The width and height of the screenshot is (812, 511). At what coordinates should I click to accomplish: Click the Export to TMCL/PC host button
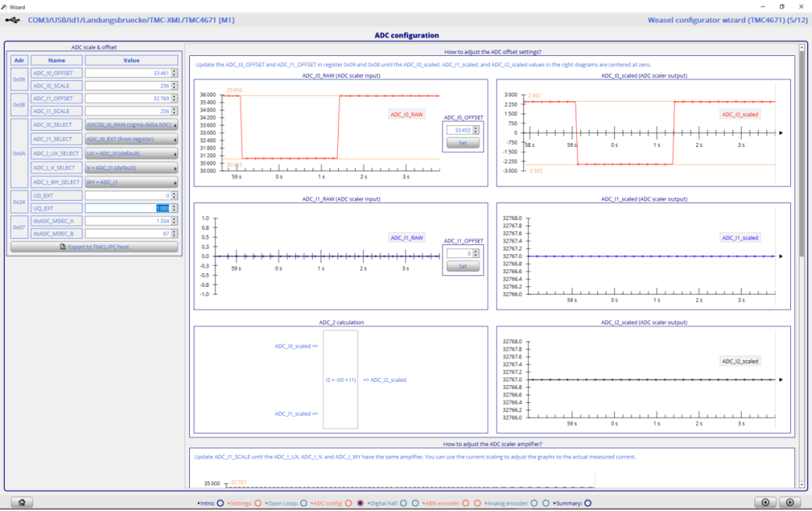click(x=94, y=247)
